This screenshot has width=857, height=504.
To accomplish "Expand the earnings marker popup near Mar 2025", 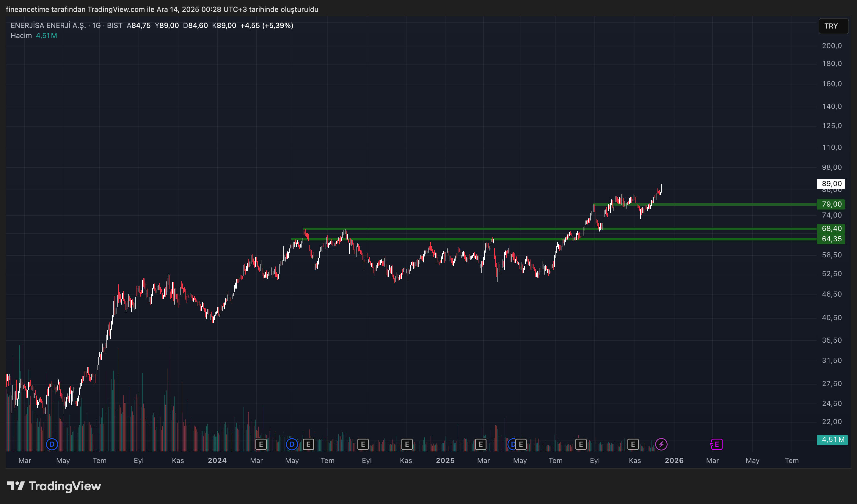I will [x=481, y=444].
